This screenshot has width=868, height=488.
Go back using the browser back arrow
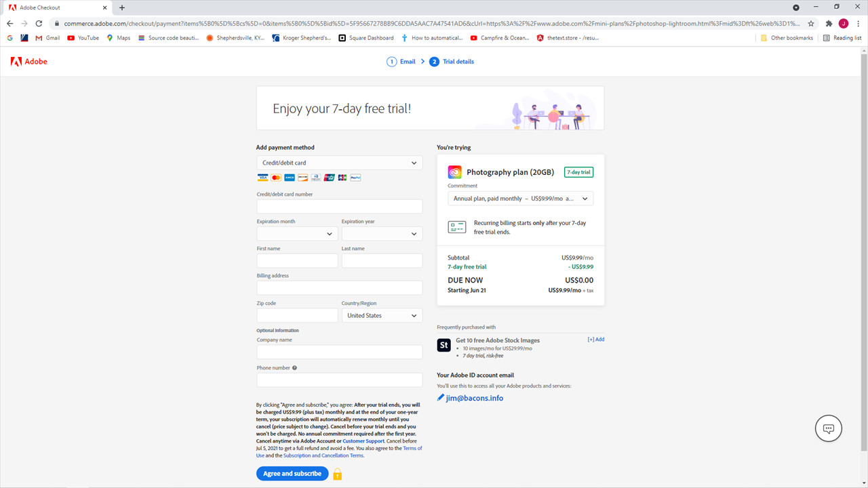tap(9, 23)
